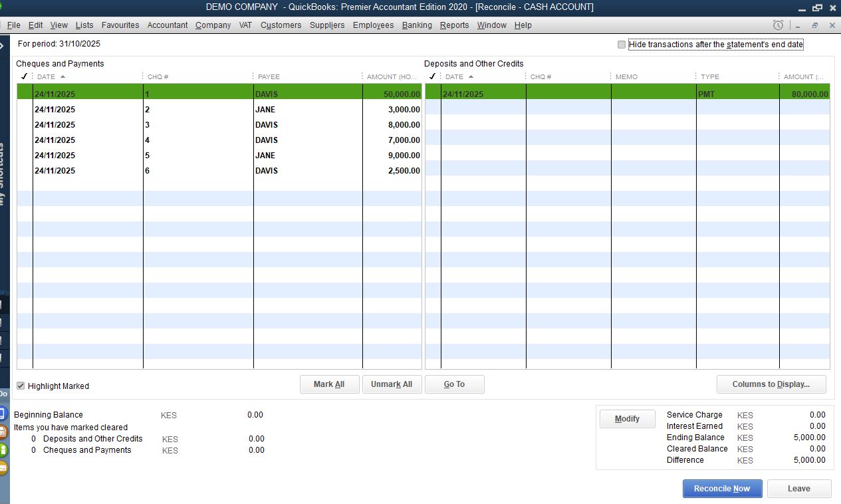841x504 pixels.
Task: Click the green sidebar shortcut icon
Action: (3, 450)
